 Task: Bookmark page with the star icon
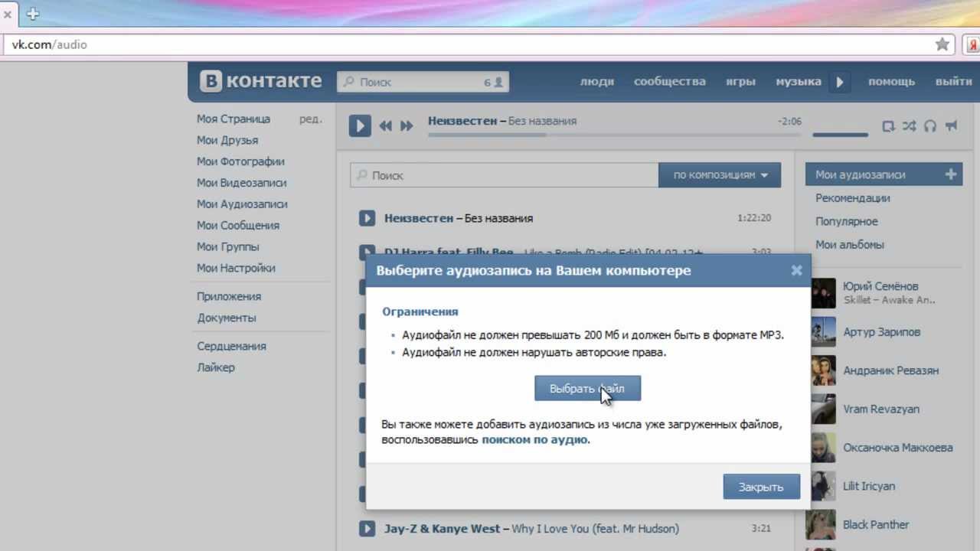click(x=942, y=44)
